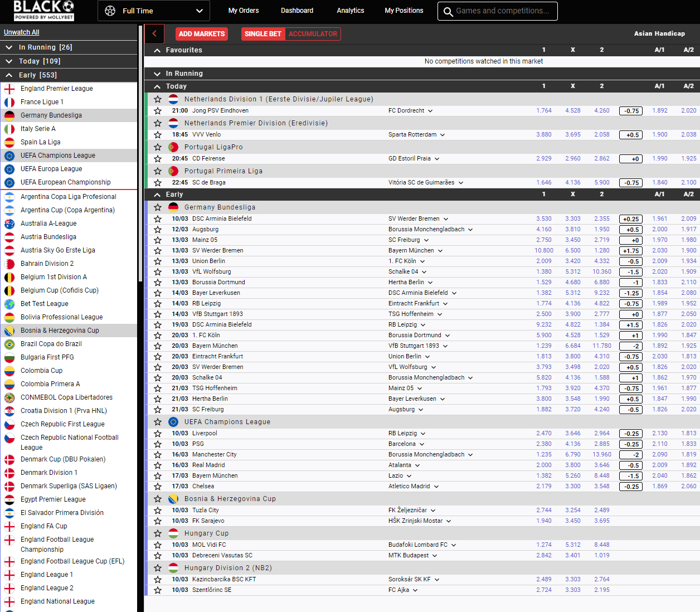Click draw odds 6.500 for Werder Bremen vs Bayern
Viewport: 700px width, 612px height.
click(573, 251)
